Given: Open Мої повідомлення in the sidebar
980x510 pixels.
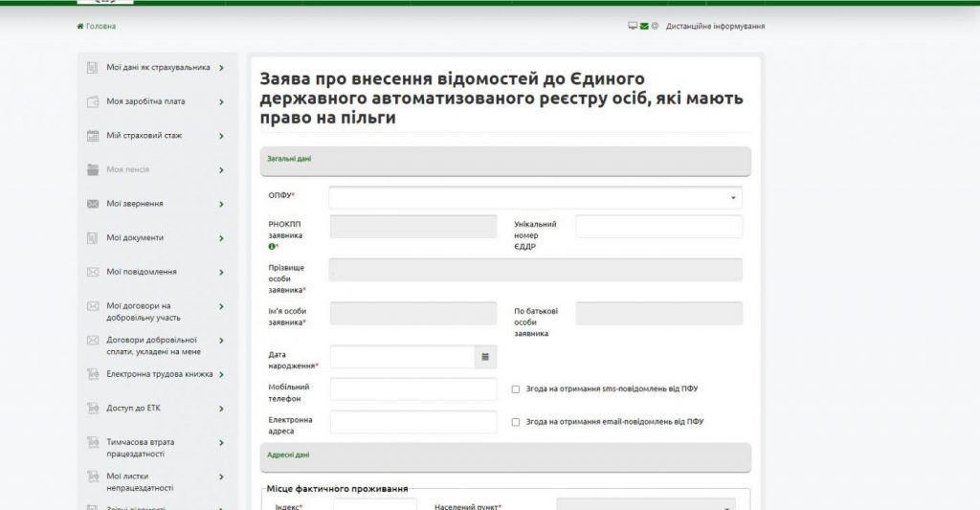Looking at the screenshot, I should click(x=142, y=272).
